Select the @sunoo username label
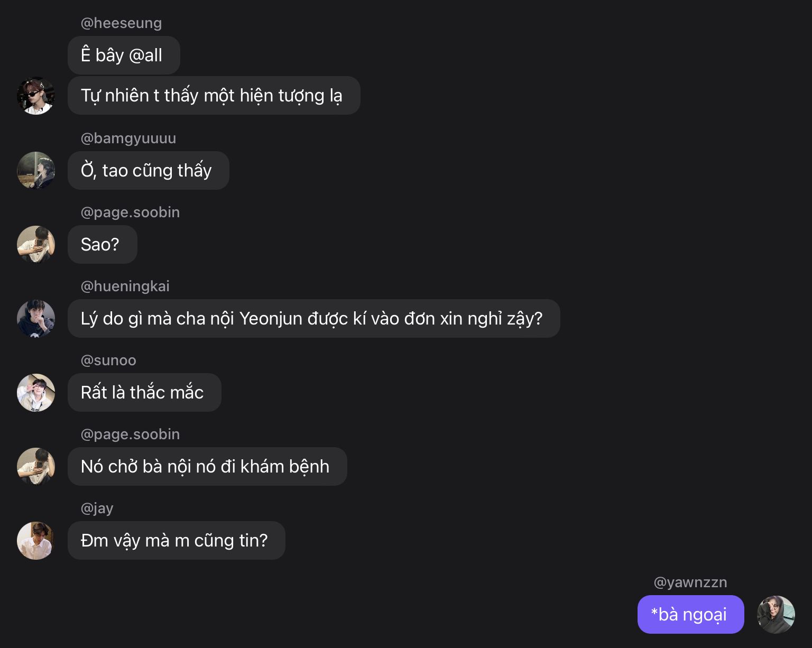This screenshot has width=812, height=648. click(108, 360)
